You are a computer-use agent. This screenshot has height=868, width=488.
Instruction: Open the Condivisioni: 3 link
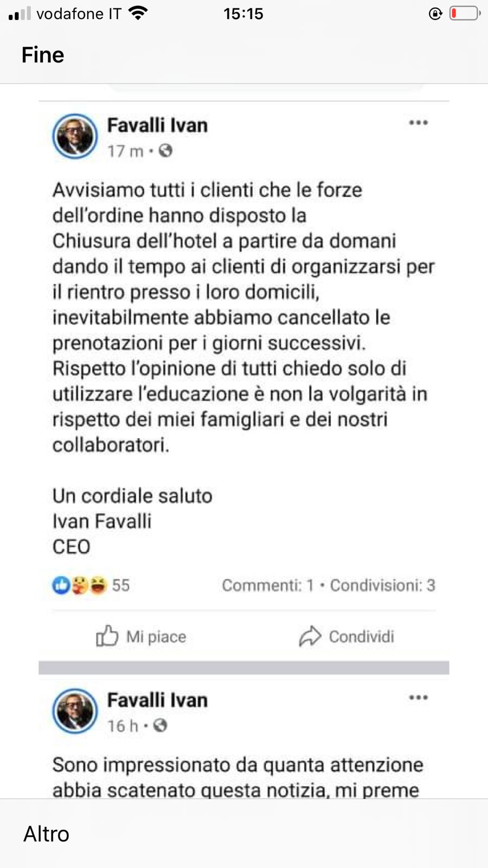pyautogui.click(x=383, y=585)
